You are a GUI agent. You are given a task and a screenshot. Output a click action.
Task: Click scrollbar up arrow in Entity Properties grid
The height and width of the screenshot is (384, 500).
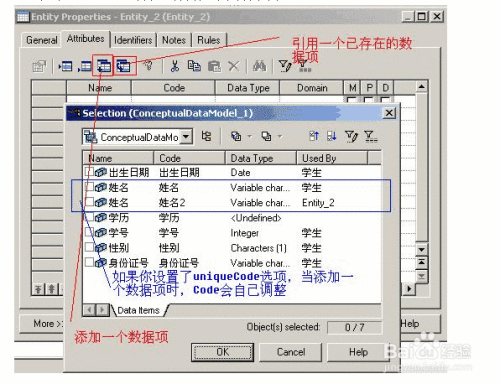click(x=421, y=87)
